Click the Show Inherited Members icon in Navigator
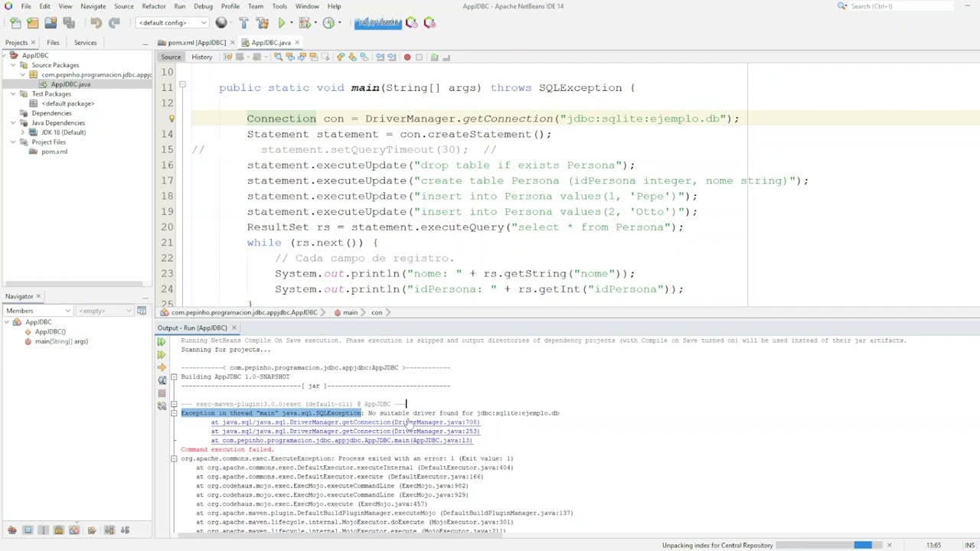 pyautogui.click(x=12, y=530)
